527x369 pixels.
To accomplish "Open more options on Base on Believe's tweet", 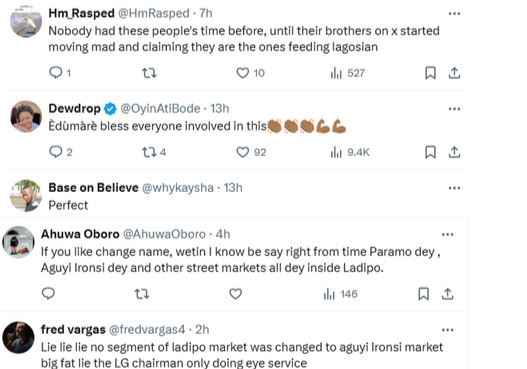I will click(x=454, y=188).
